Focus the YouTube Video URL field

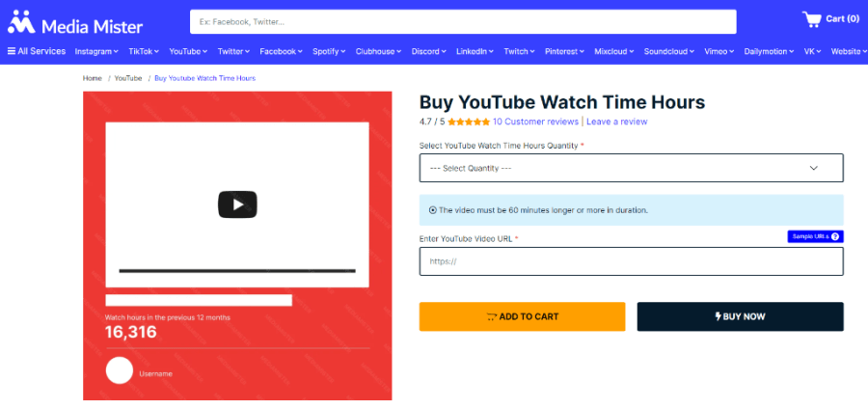pyautogui.click(x=631, y=261)
